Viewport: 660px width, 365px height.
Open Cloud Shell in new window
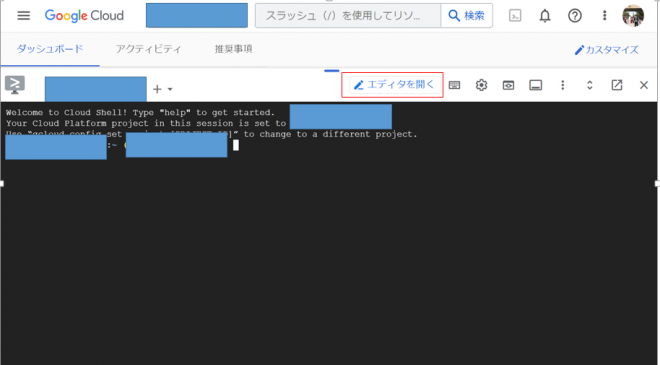(x=617, y=85)
